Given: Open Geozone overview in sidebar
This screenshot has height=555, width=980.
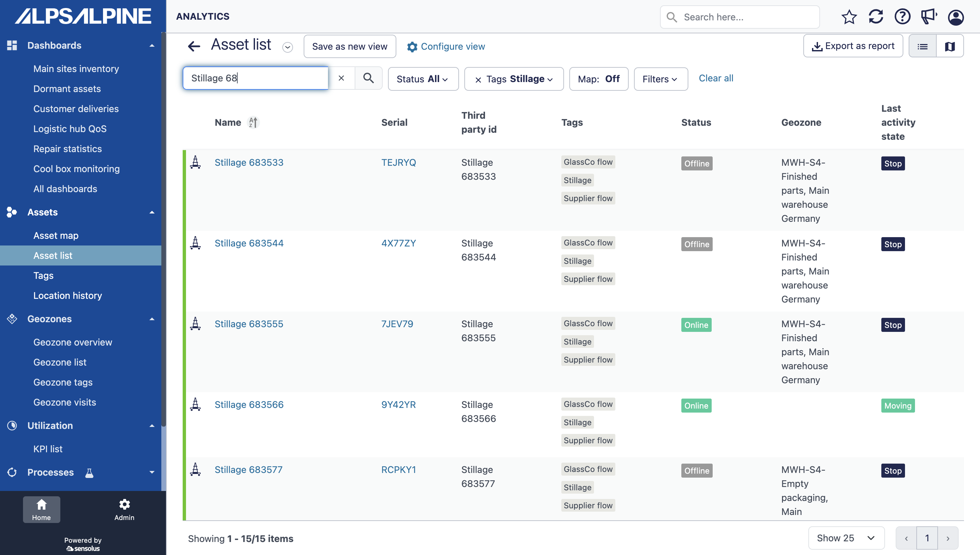Looking at the screenshot, I should pos(72,342).
